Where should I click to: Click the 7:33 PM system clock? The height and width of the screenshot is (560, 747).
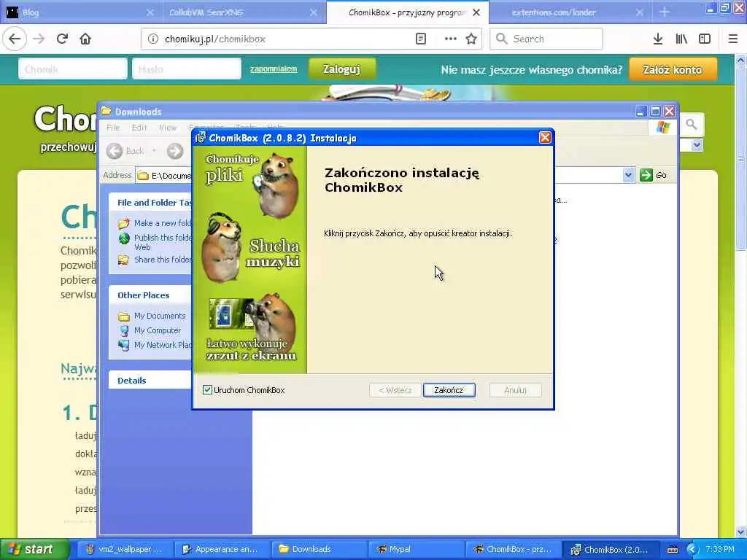[720, 550]
